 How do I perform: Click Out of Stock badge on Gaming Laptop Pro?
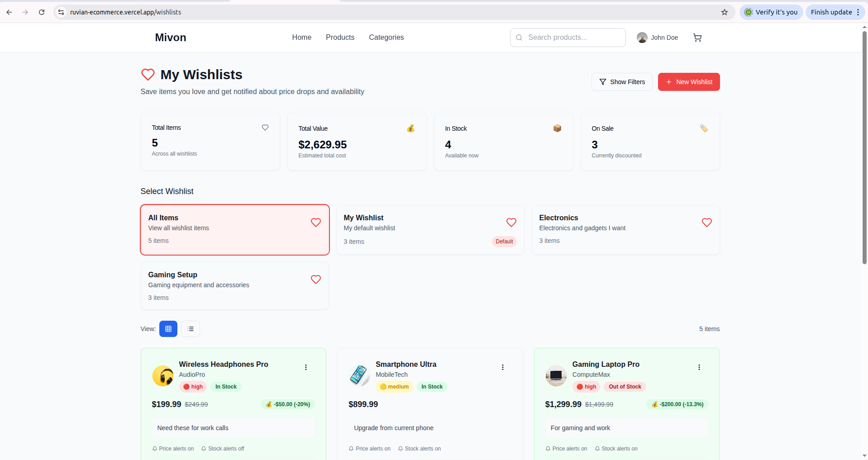point(625,387)
